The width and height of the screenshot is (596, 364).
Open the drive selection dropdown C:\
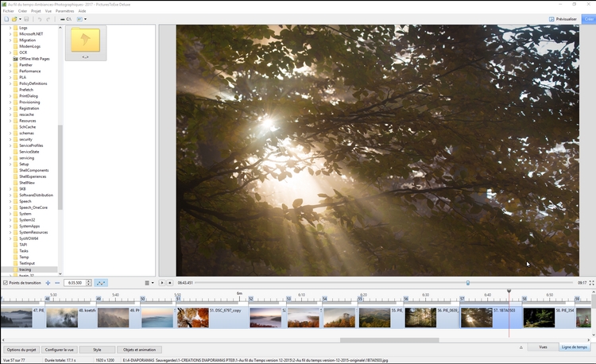66,19
